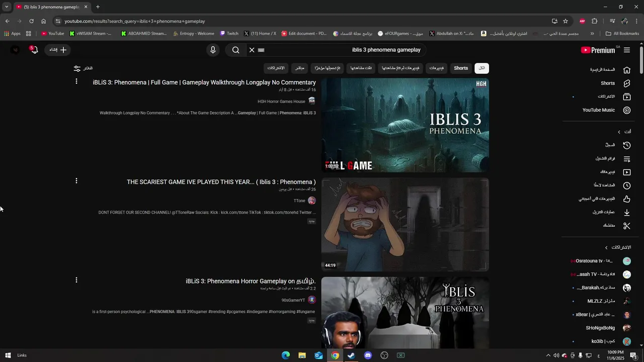
Task: Open the 'Entropy - Welcome' bookmark
Action: pos(193,34)
